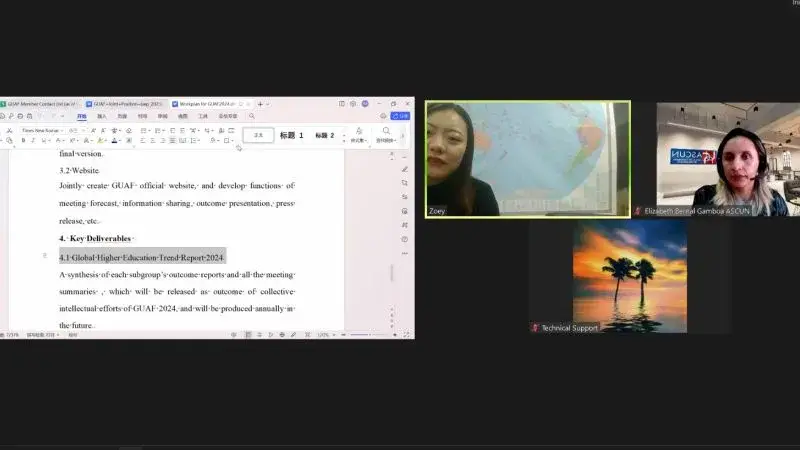Open the line spacing dropdown
Screen dimensions: 800x450
point(196,140)
